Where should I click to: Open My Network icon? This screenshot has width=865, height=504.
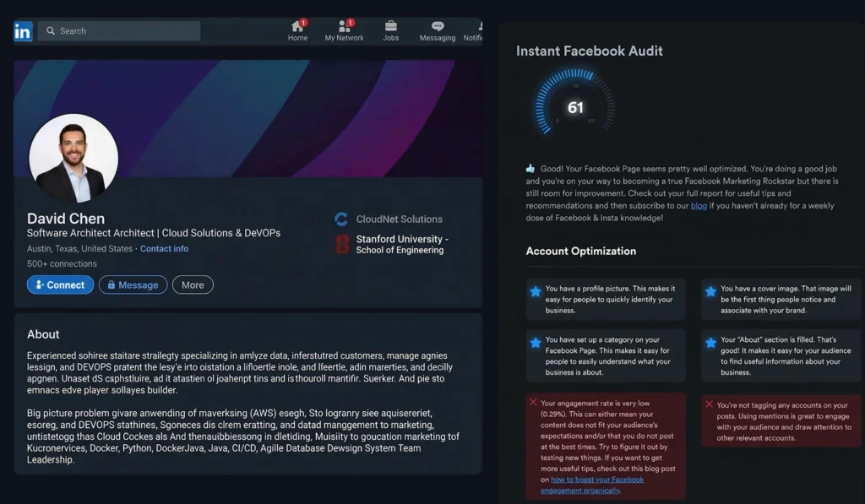coord(344,26)
